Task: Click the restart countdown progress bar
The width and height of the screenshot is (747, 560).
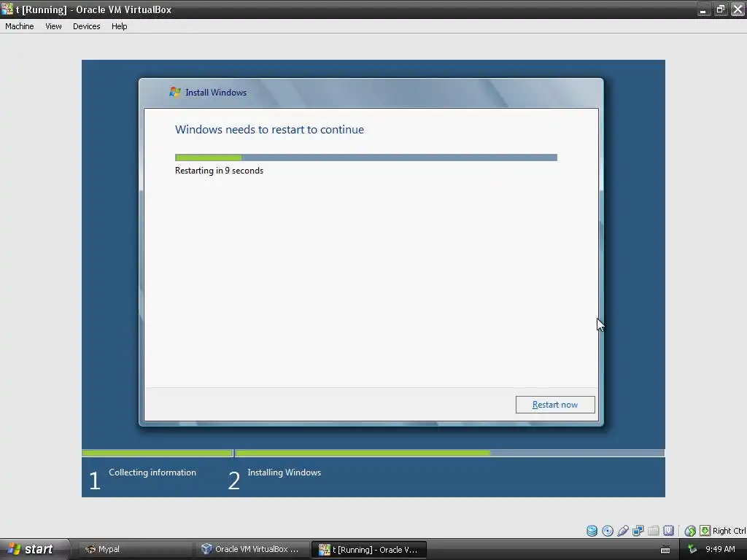Action: coord(366,157)
